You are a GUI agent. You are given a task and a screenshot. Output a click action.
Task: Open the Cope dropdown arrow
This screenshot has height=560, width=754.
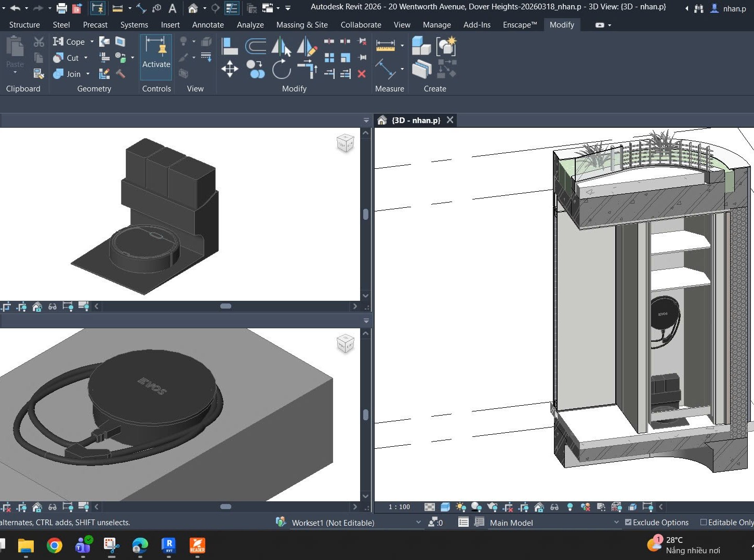pos(92,42)
